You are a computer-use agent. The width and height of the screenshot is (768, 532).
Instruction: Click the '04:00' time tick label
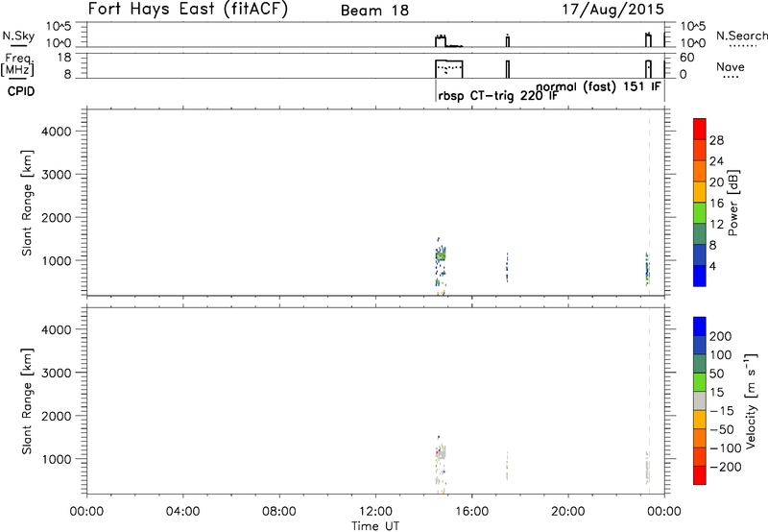pyautogui.click(x=183, y=512)
